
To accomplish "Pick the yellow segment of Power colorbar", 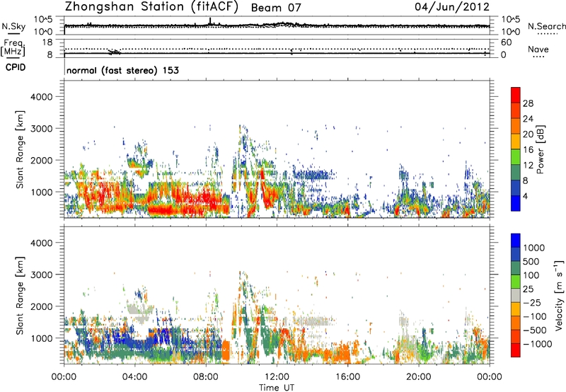I will (516, 142).
